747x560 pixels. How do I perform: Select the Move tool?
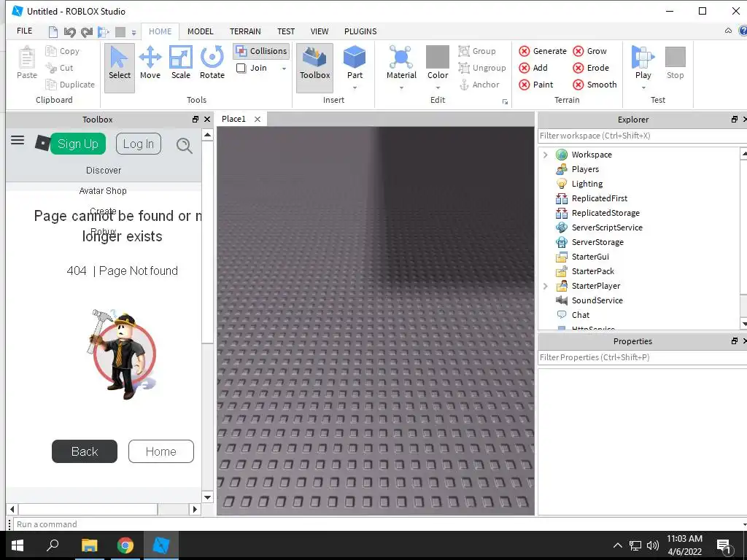tap(150, 63)
